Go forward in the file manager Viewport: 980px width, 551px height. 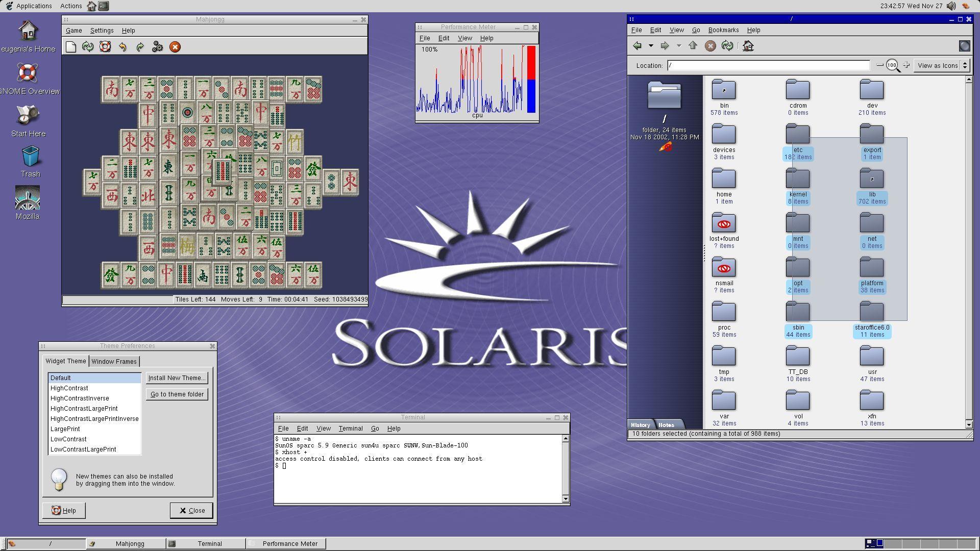[x=665, y=46]
